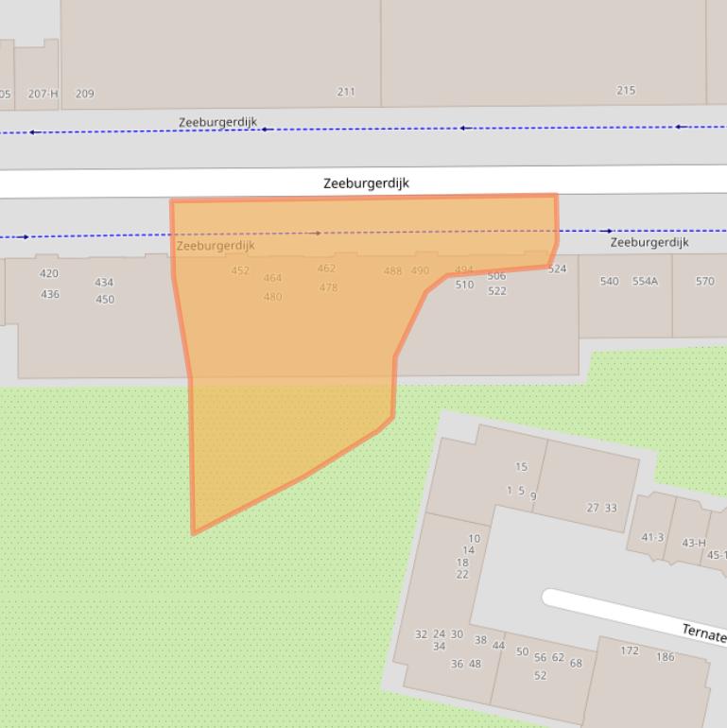The width and height of the screenshot is (727, 728).
Task: Click house number 570
Action: tap(704, 282)
